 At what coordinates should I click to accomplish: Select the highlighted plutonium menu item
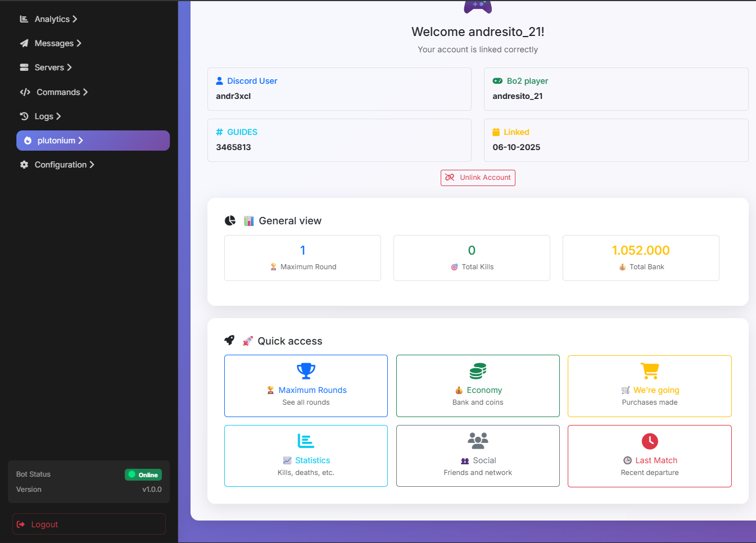[x=93, y=141]
